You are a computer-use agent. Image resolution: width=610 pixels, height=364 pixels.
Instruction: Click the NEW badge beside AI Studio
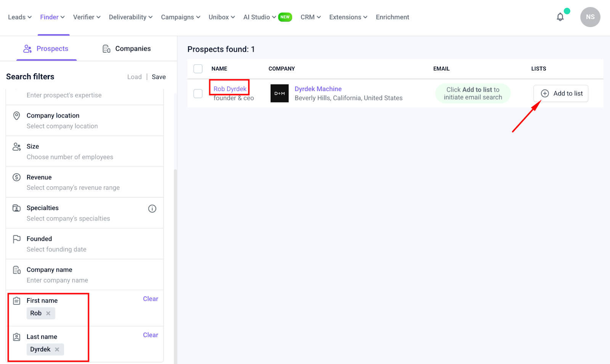point(285,17)
